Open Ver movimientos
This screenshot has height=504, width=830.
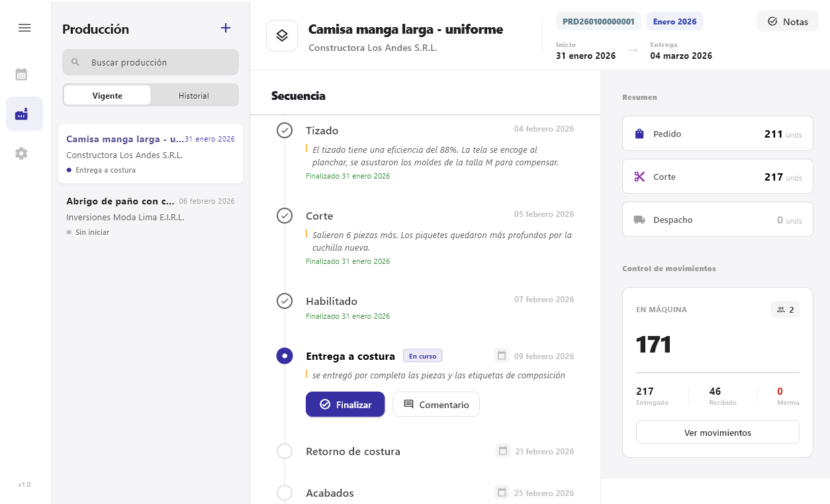pos(717,433)
